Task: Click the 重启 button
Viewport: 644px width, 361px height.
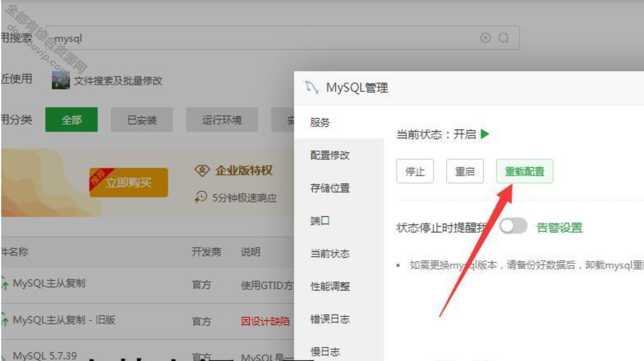Action: pyautogui.click(x=465, y=171)
